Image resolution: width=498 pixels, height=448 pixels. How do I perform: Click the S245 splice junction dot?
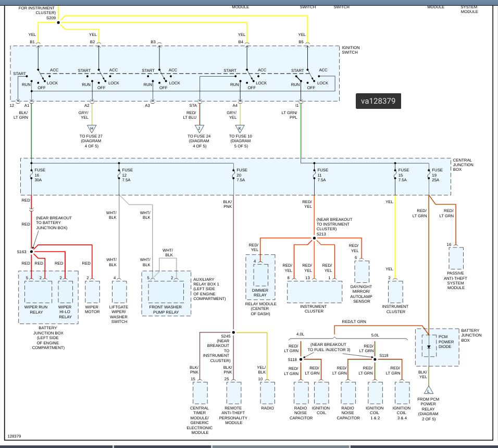[233, 332]
